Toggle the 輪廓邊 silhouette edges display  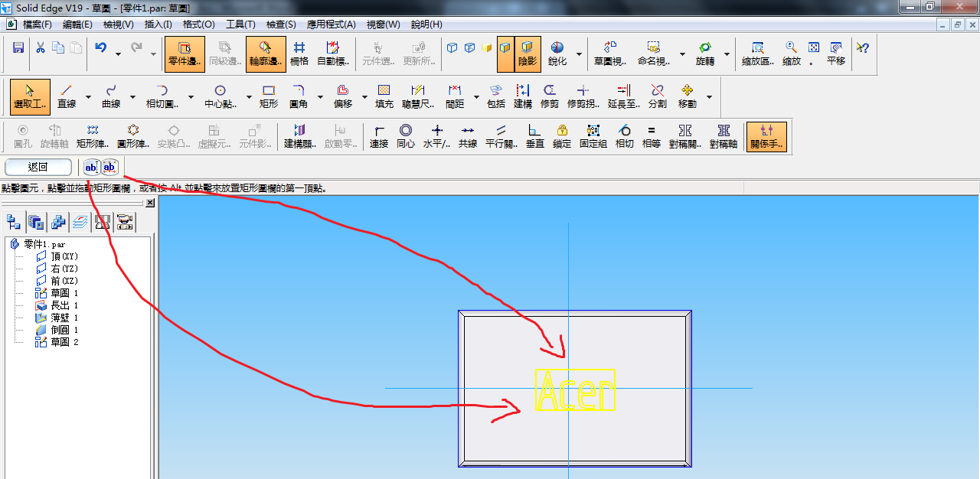tap(266, 54)
